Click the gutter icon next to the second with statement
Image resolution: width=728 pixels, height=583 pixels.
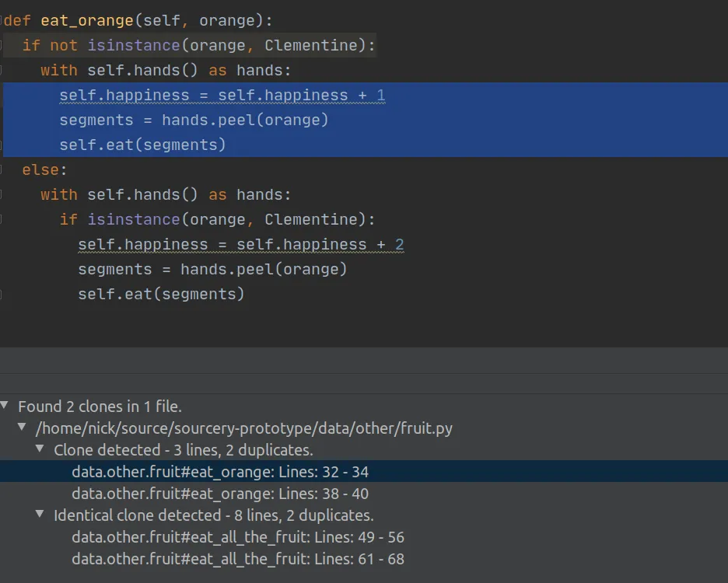pos(4,194)
